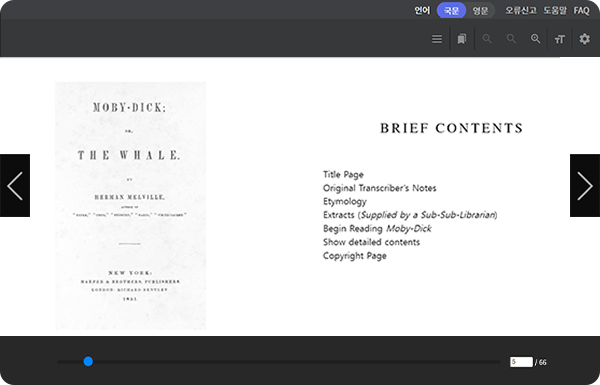Go to the Etymology section

point(345,202)
